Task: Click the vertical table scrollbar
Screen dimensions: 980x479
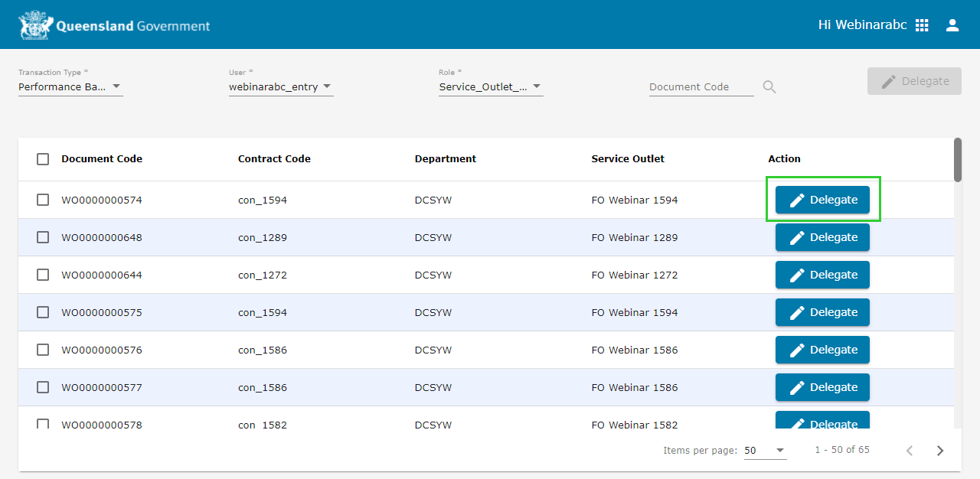Action: 958,160
